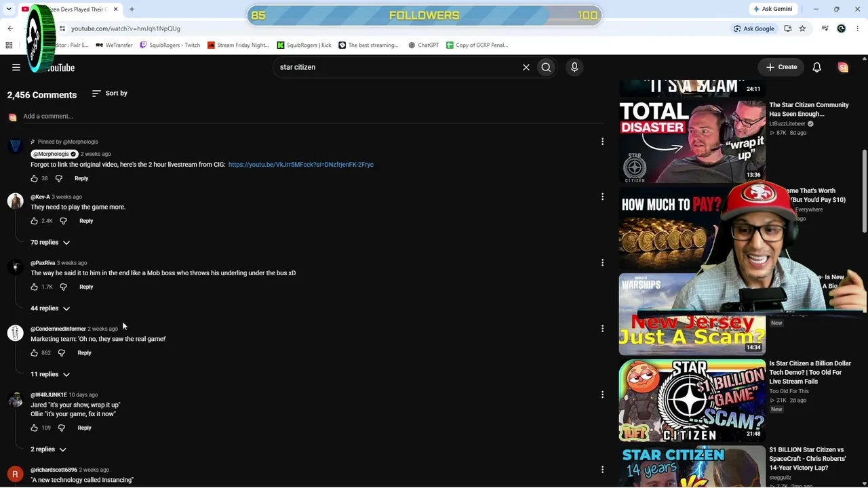Like the CondemnedInformer comment
The width and height of the screenshot is (868, 488).
pos(34,353)
